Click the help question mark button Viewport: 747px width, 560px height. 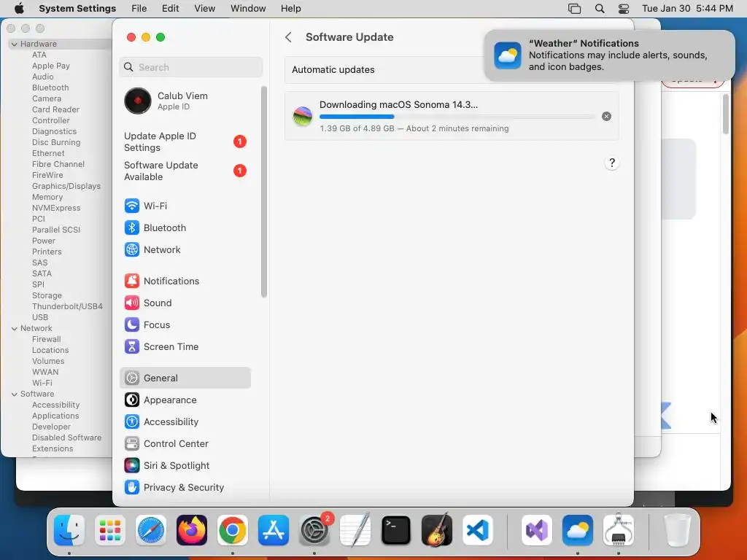pos(612,163)
